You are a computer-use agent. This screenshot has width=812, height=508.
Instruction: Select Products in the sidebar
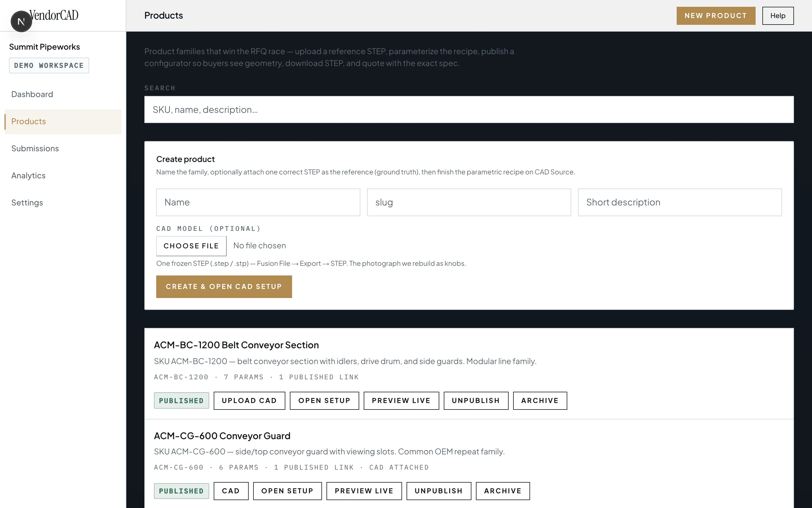63,122
